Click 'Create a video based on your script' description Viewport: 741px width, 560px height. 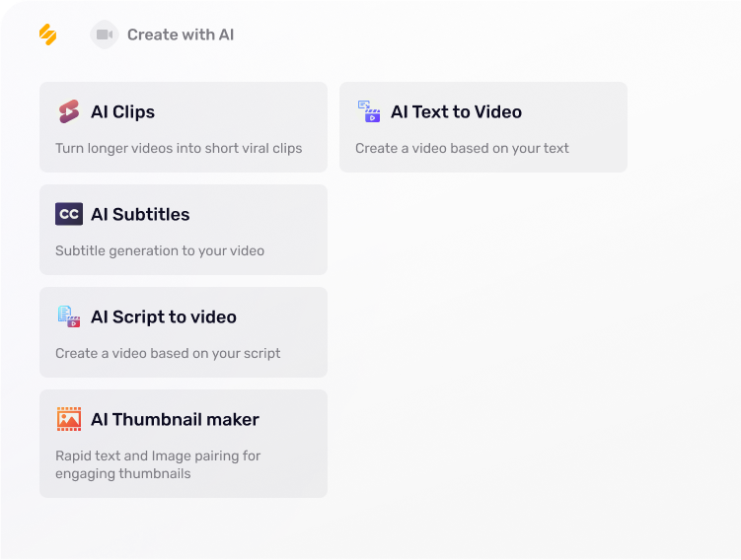click(x=168, y=354)
